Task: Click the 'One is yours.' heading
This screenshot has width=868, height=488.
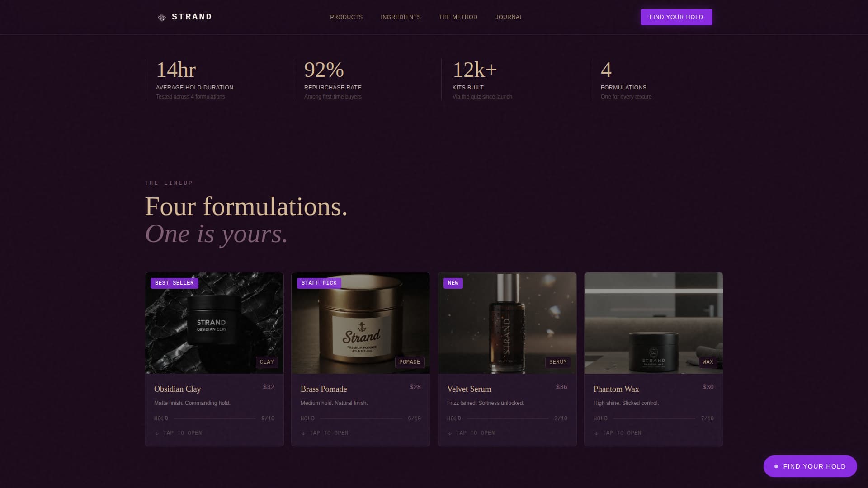Action: coord(216,234)
